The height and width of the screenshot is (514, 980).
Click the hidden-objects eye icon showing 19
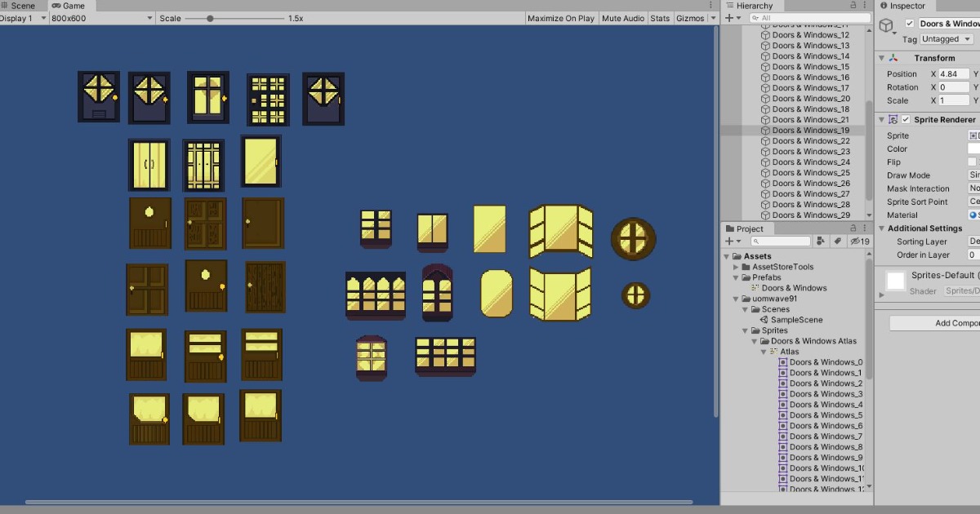point(856,241)
